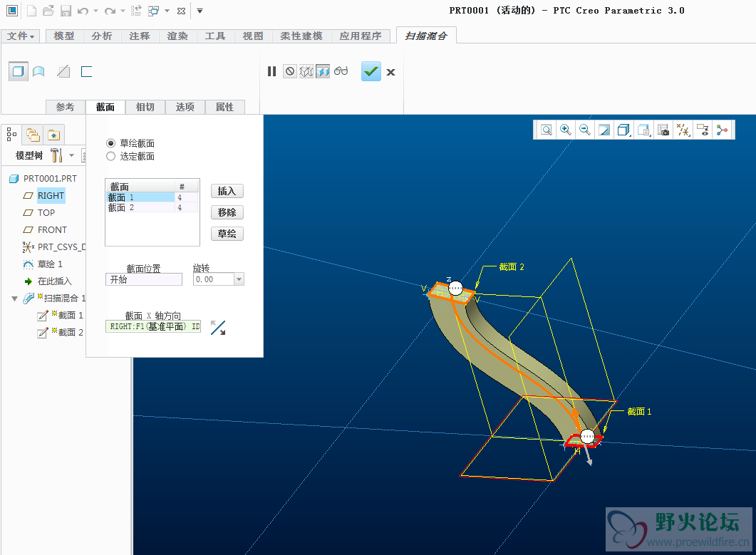Viewport: 756px width, 555px height.
Task: Click the Open file icon
Action: pos(48,11)
